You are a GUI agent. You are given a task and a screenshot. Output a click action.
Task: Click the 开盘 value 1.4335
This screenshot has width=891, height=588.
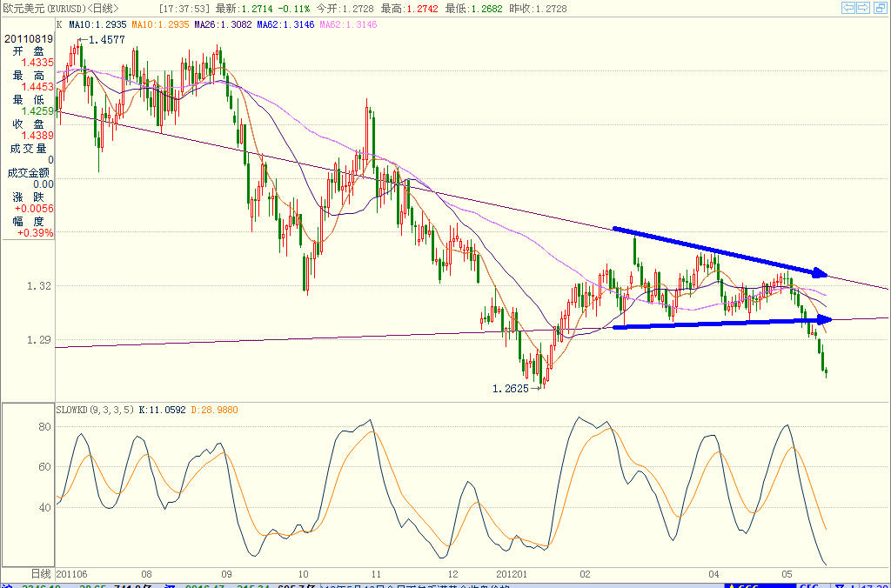[x=38, y=63]
